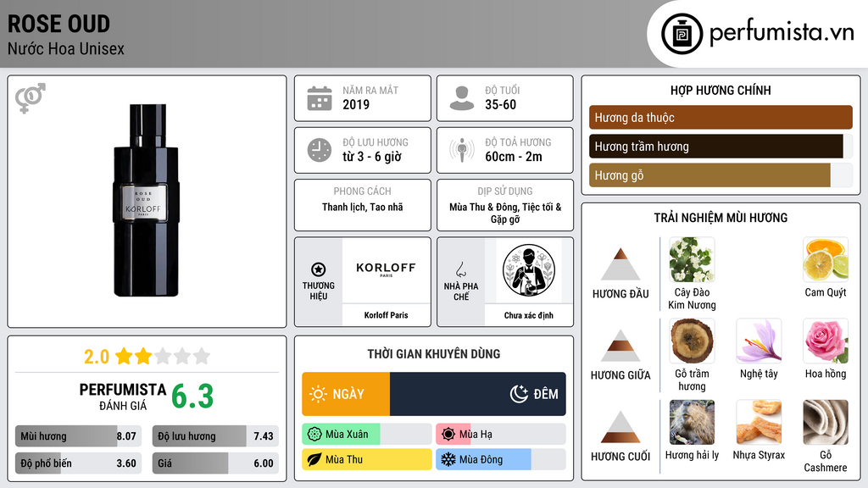Click the person icon beside Độ tuổi

coord(462,98)
